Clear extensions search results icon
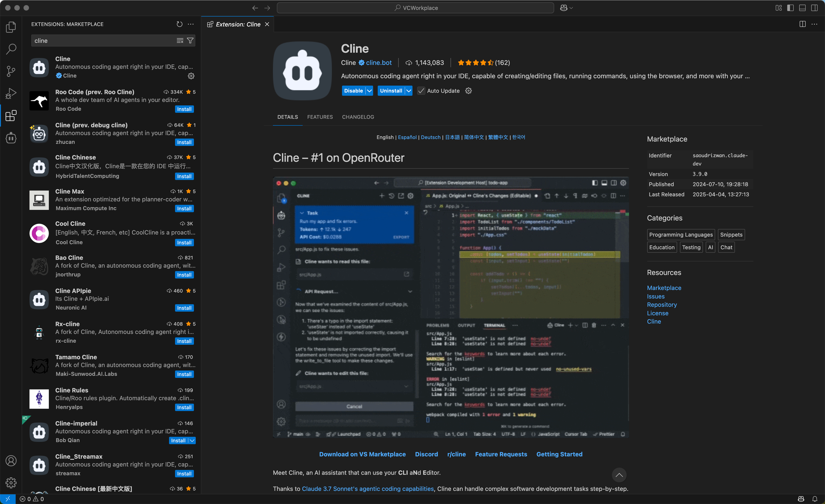Screen dimensions: 825x504 pyautogui.click(x=180, y=41)
